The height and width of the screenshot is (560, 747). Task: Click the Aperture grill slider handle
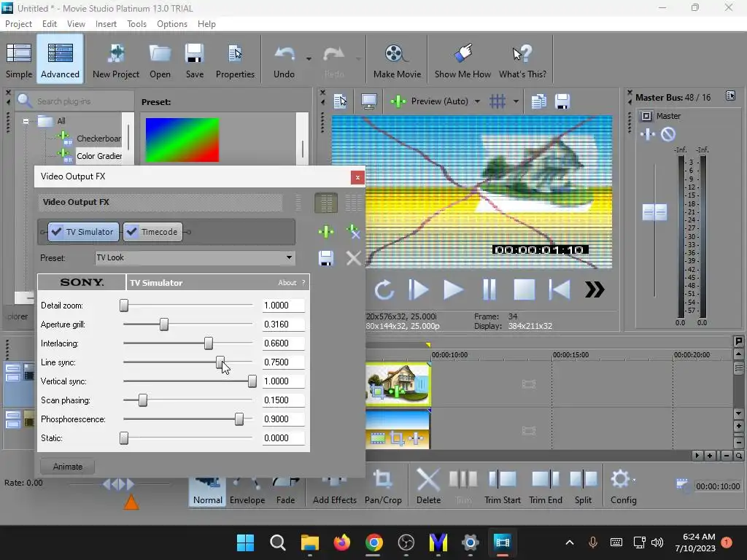tap(164, 324)
